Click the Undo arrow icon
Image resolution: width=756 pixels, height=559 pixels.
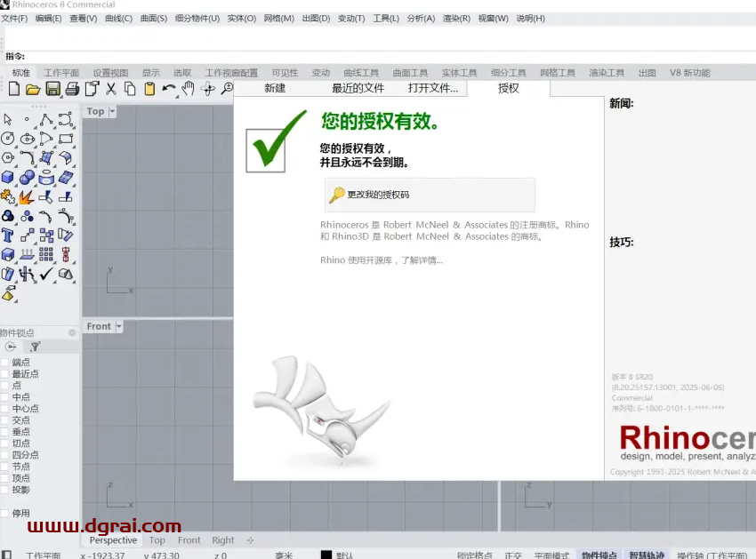(x=168, y=89)
